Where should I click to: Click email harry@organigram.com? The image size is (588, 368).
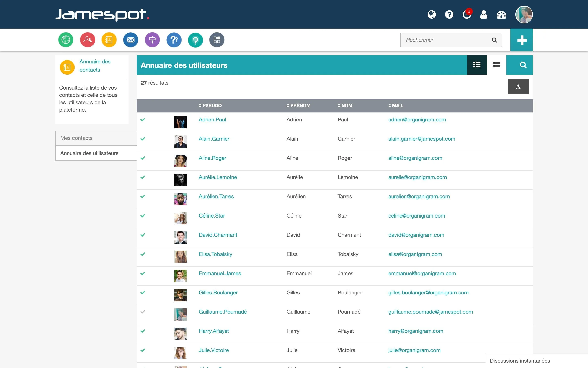tap(415, 331)
